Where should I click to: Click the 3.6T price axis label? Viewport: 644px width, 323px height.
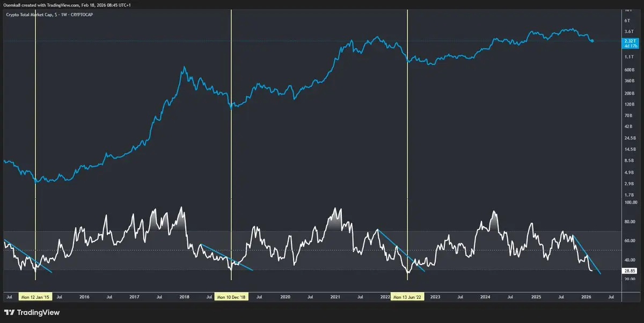628,32
